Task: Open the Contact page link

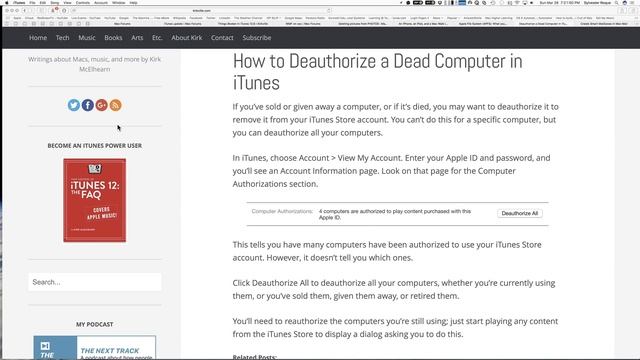Action: 222,38
